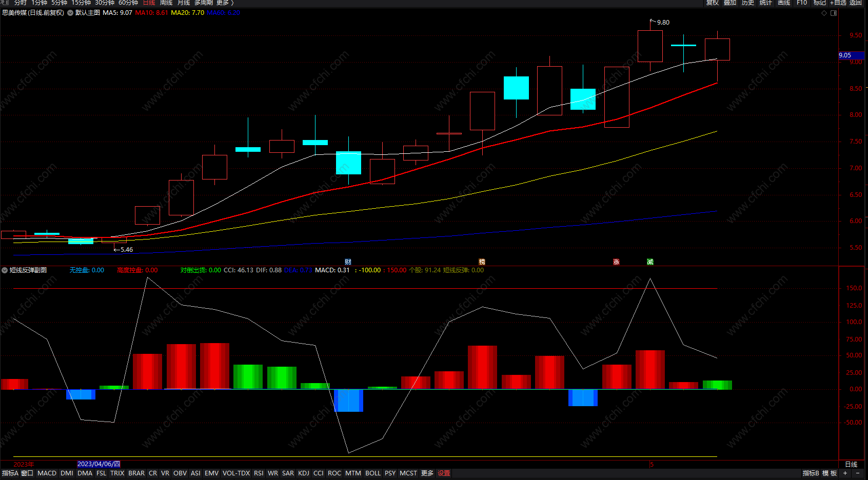Screen dimensions: 868x480
Task: Select the 60分钟 period
Action: pyautogui.click(x=128, y=3)
